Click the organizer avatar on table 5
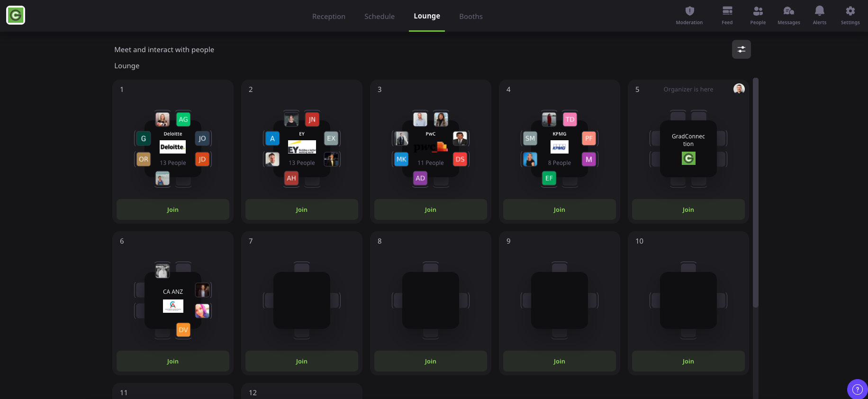 [739, 89]
